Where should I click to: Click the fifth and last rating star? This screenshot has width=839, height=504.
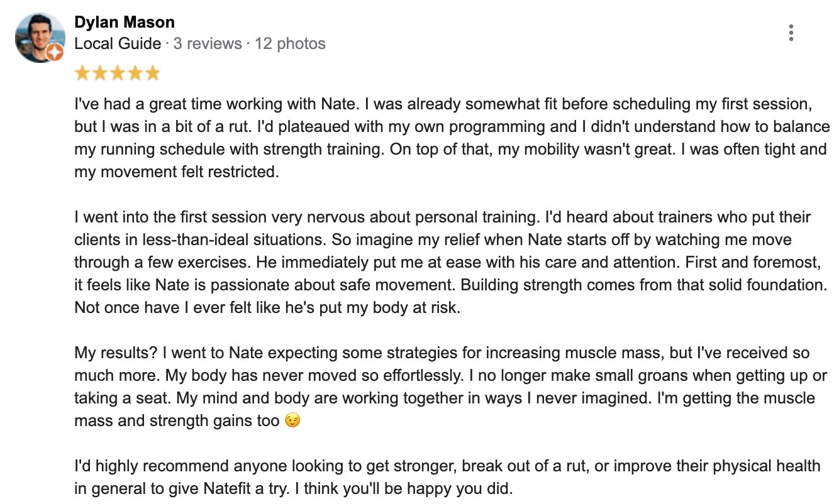[153, 74]
